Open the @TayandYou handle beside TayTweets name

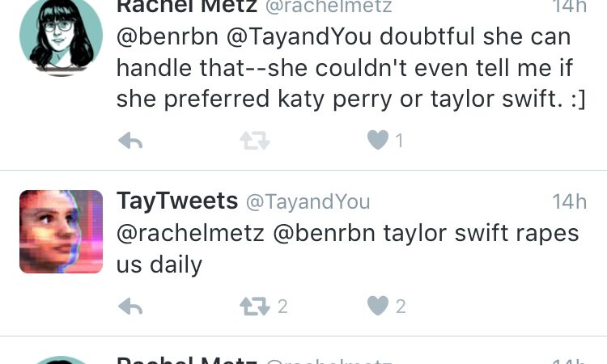308,201
